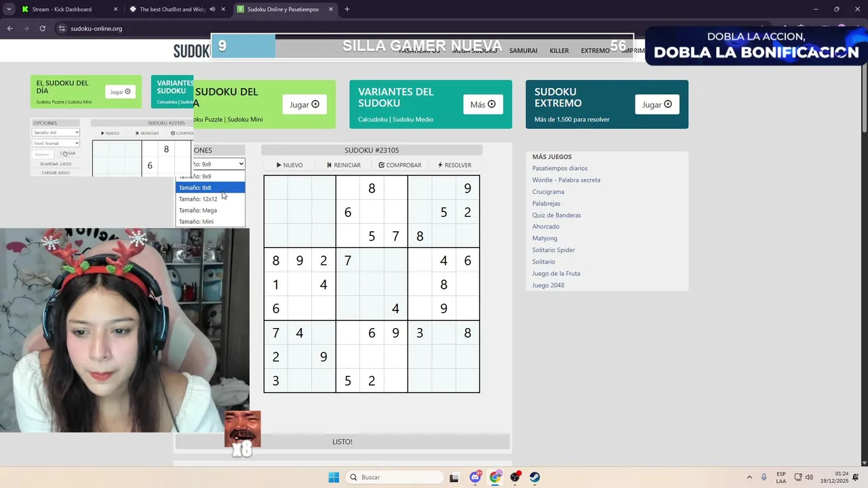Click the Windows Start button
Image resolution: width=868 pixels, height=488 pixels.
pyautogui.click(x=334, y=477)
